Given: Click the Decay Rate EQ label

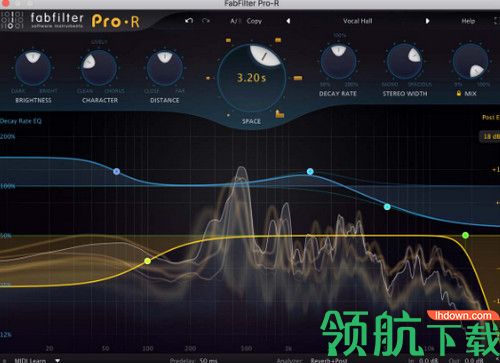Looking at the screenshot, I should coord(21,121).
